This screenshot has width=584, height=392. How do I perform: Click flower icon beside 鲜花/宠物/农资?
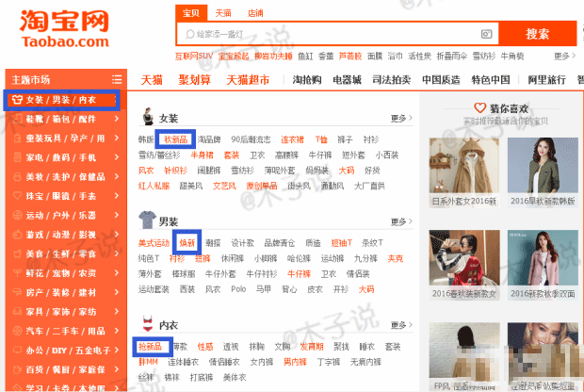coord(17,273)
